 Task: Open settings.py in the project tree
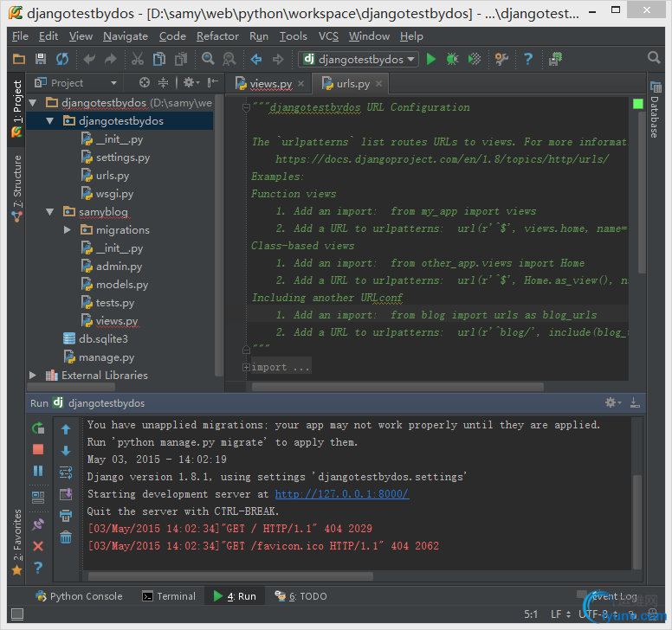point(123,157)
